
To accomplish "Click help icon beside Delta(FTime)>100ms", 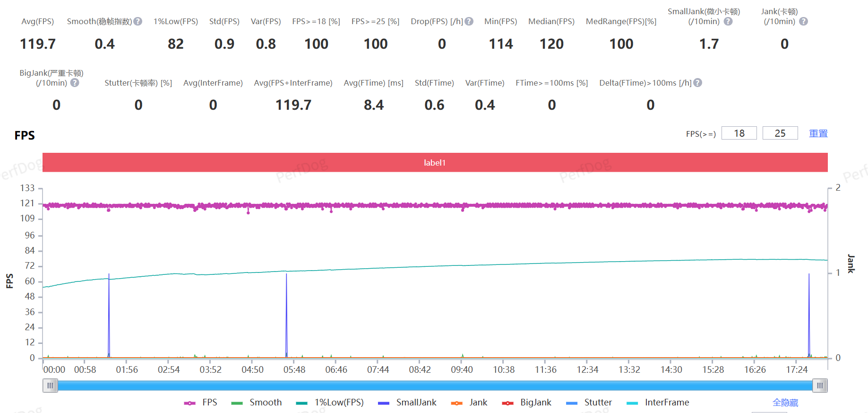I will (697, 83).
